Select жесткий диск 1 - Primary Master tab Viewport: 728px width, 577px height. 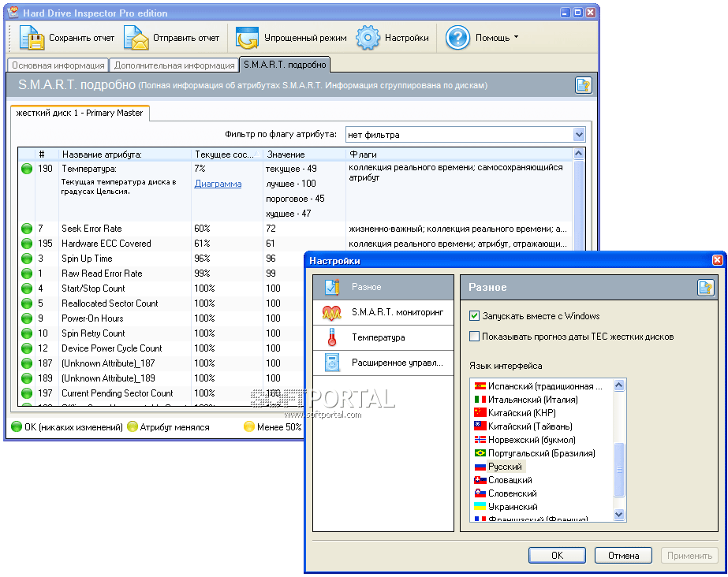click(x=80, y=113)
